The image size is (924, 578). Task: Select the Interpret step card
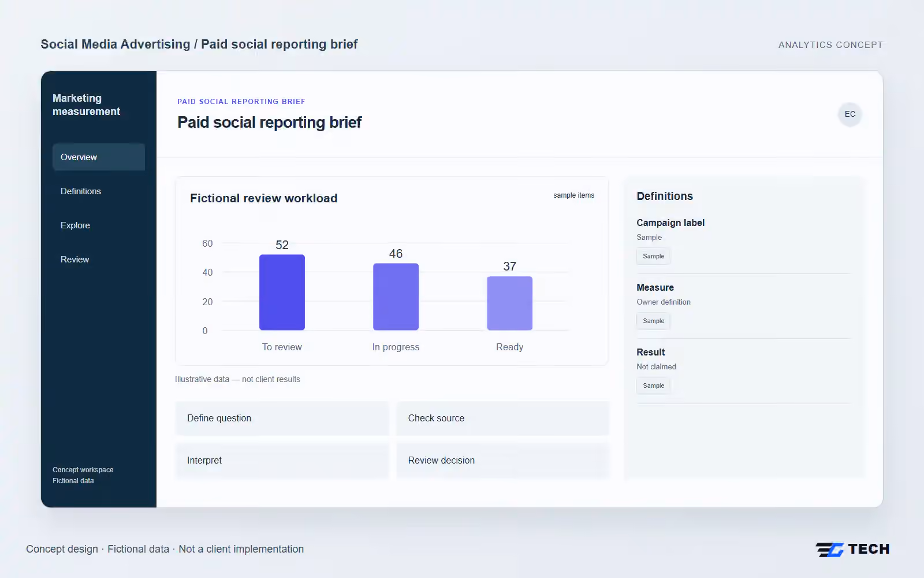coord(282,461)
